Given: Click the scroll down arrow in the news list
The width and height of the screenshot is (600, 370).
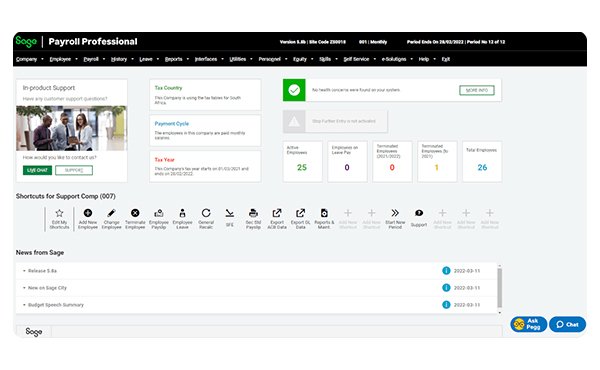Looking at the screenshot, I should pos(499,313).
